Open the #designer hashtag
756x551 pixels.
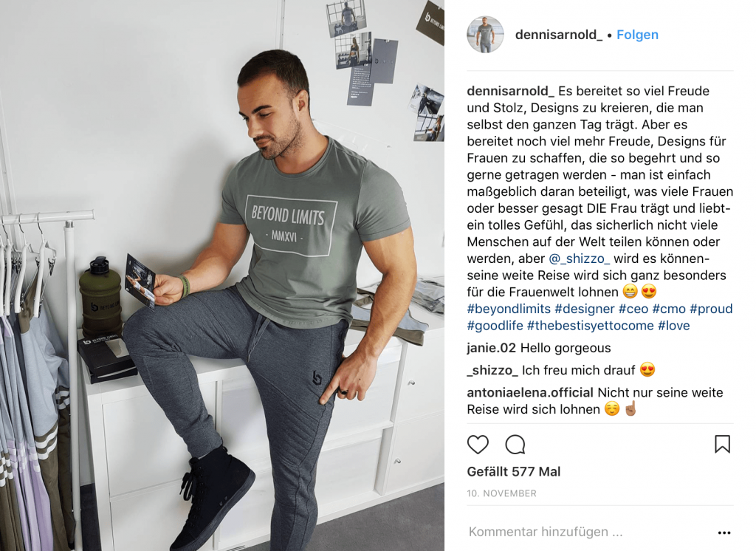coord(585,309)
